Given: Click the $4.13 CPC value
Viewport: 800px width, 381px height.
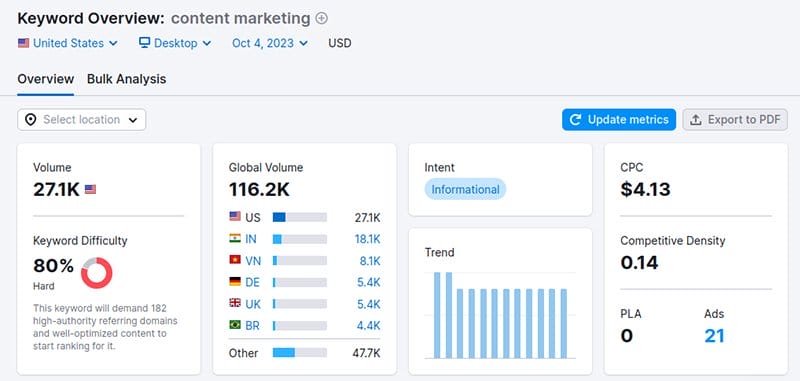Looking at the screenshot, I should click(645, 190).
